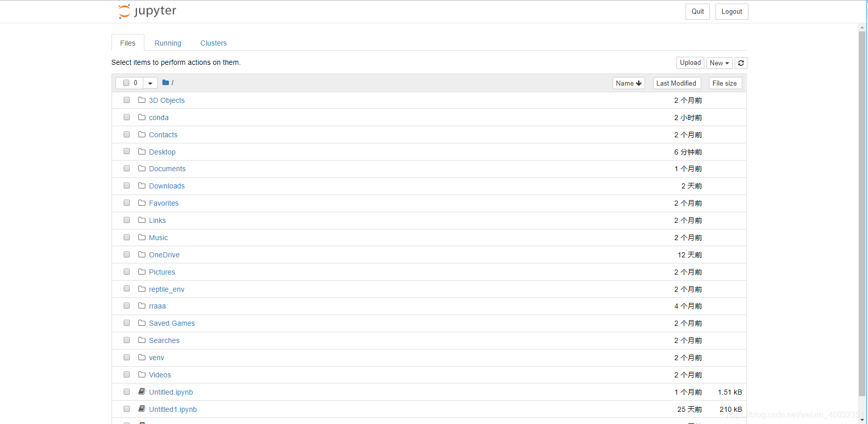Tick the Downloads checkbox
This screenshot has width=868, height=424.
click(127, 186)
